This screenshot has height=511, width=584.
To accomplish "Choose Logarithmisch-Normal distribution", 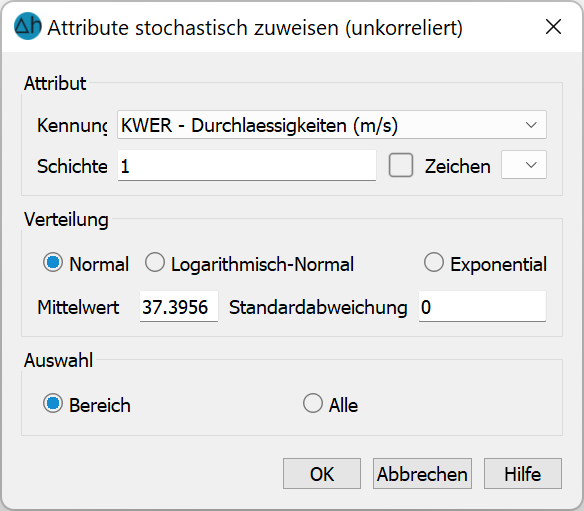I will (x=155, y=263).
